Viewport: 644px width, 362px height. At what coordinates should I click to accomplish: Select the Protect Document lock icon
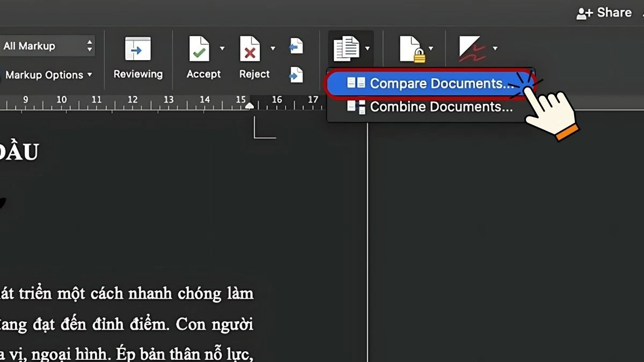[412, 47]
